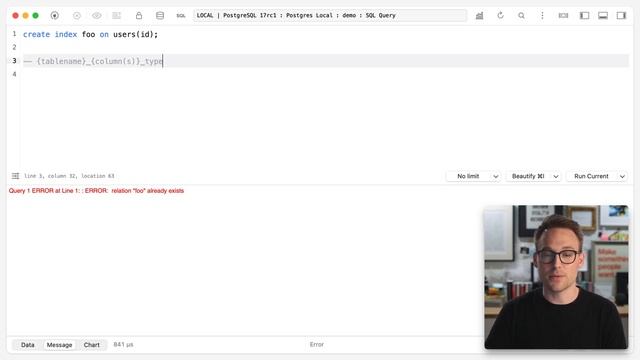Open the No limit dropdown
640x360 pixels.
click(474, 176)
